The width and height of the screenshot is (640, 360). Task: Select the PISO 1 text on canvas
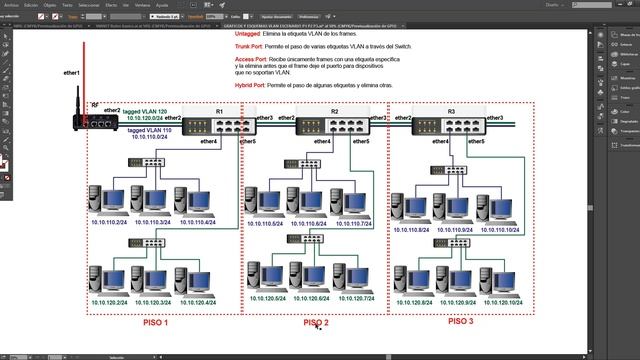click(156, 322)
